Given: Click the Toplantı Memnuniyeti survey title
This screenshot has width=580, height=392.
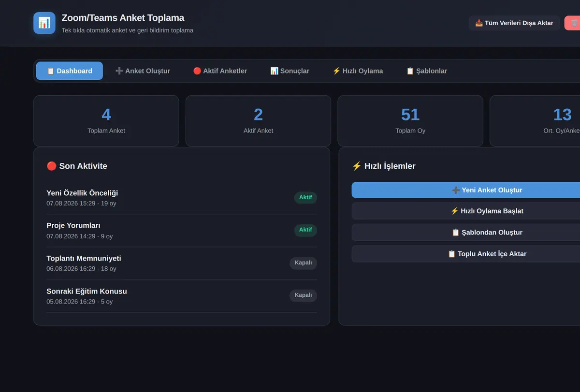Looking at the screenshot, I should 84,258.
